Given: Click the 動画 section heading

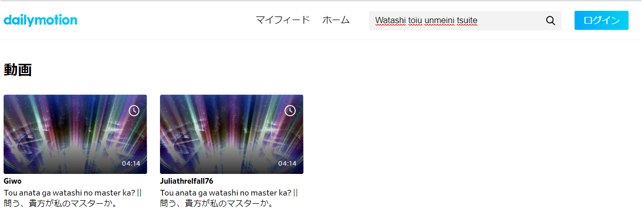Looking at the screenshot, I should click(17, 69).
